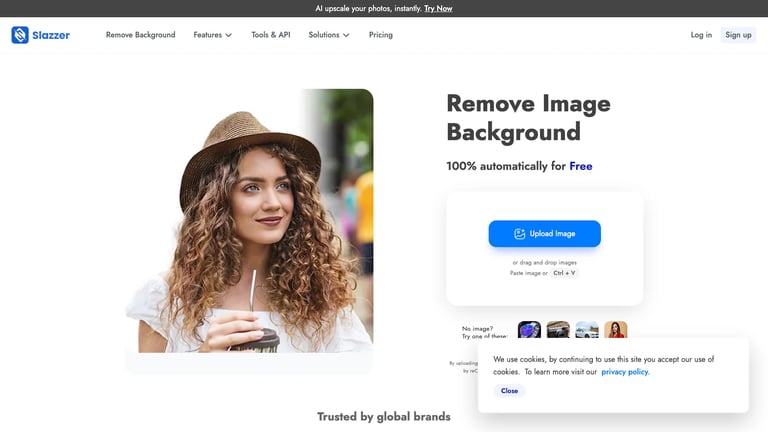Open the privacy policy link
This screenshot has height=432, width=768.
pyautogui.click(x=625, y=372)
